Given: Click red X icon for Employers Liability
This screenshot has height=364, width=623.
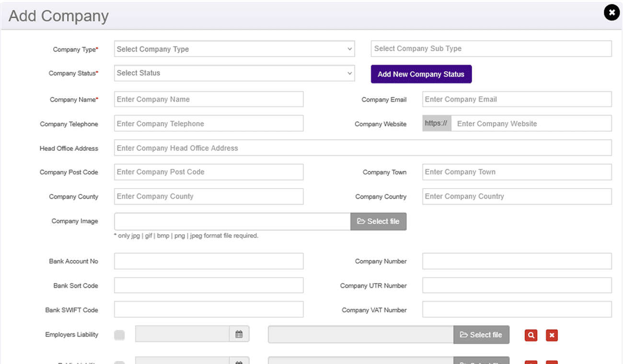Looking at the screenshot, I should coord(552,335).
